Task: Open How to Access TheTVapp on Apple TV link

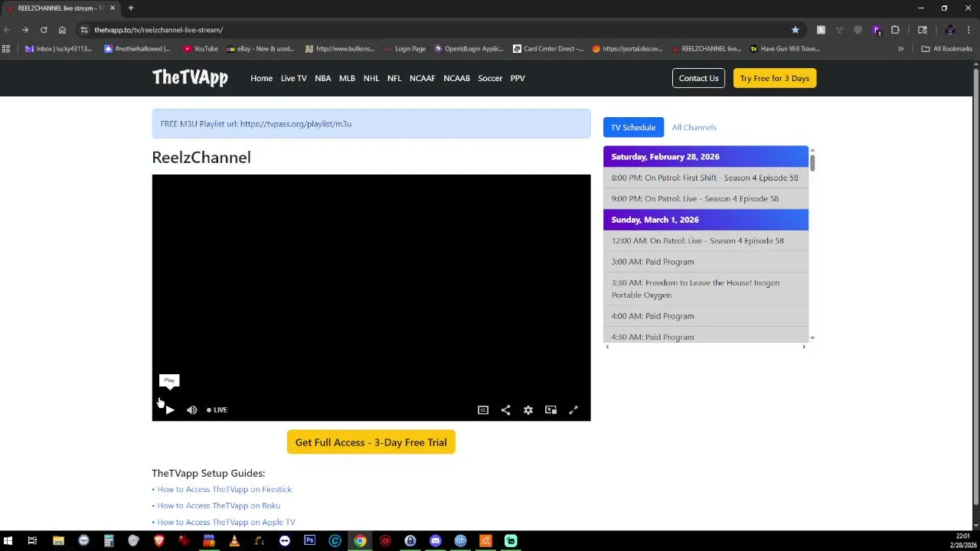Action: click(226, 522)
